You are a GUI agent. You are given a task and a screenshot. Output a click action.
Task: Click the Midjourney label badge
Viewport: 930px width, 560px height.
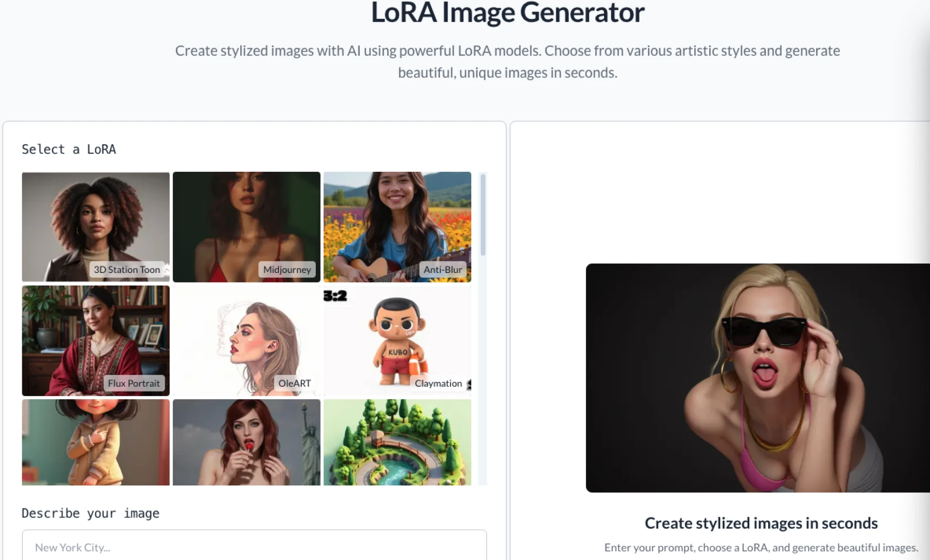(x=287, y=270)
